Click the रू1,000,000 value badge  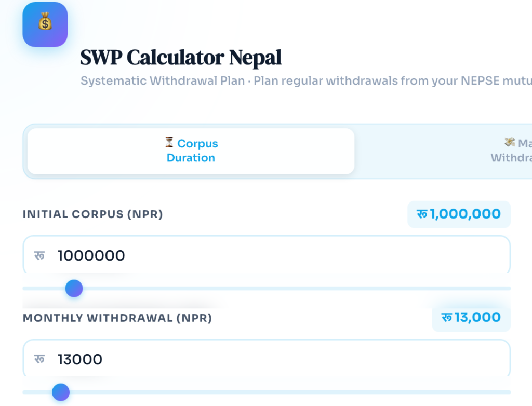459,214
